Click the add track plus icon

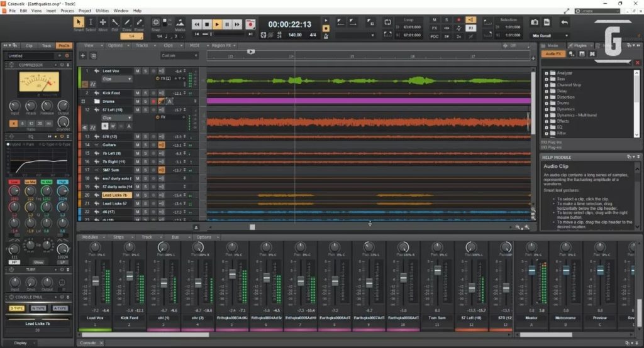(83, 56)
